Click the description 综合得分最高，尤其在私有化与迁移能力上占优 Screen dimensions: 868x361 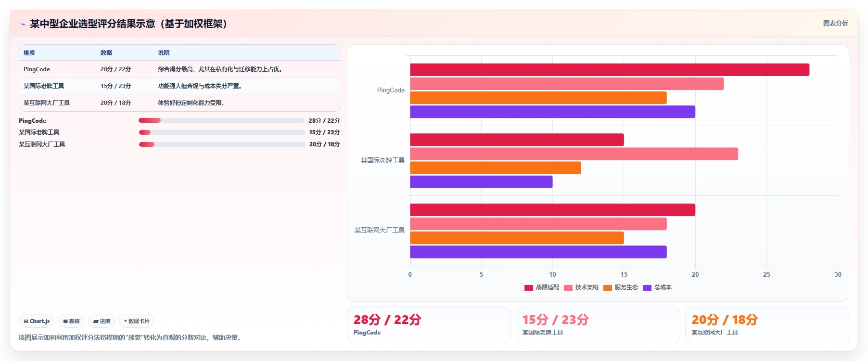(221, 69)
